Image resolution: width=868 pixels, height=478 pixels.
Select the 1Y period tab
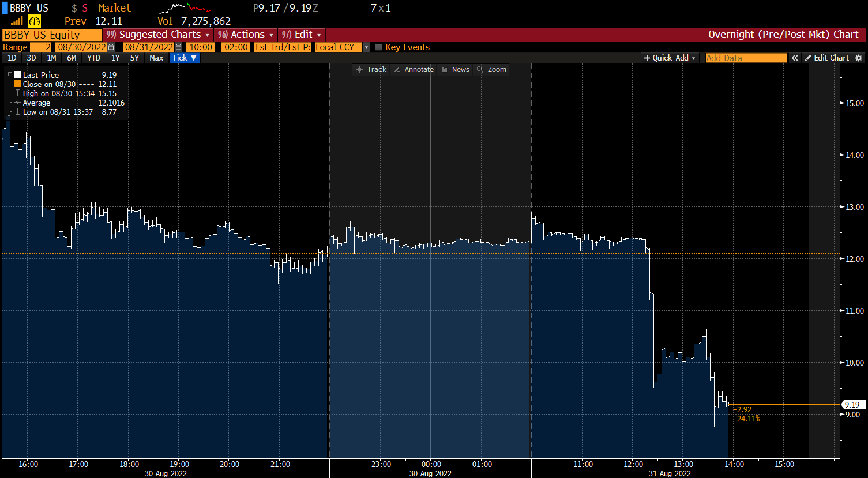(x=115, y=58)
